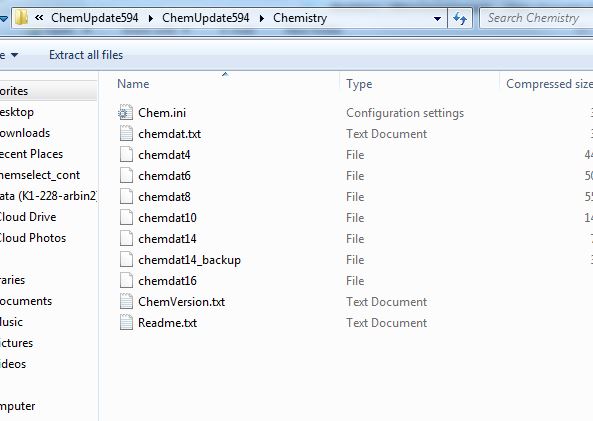Select the chemdat14 file name
This screenshot has width=593, height=421.
[x=167, y=239]
